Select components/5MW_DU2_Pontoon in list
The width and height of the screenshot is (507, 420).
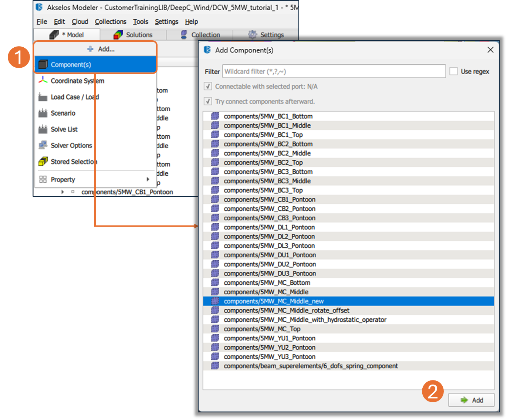[348, 264]
